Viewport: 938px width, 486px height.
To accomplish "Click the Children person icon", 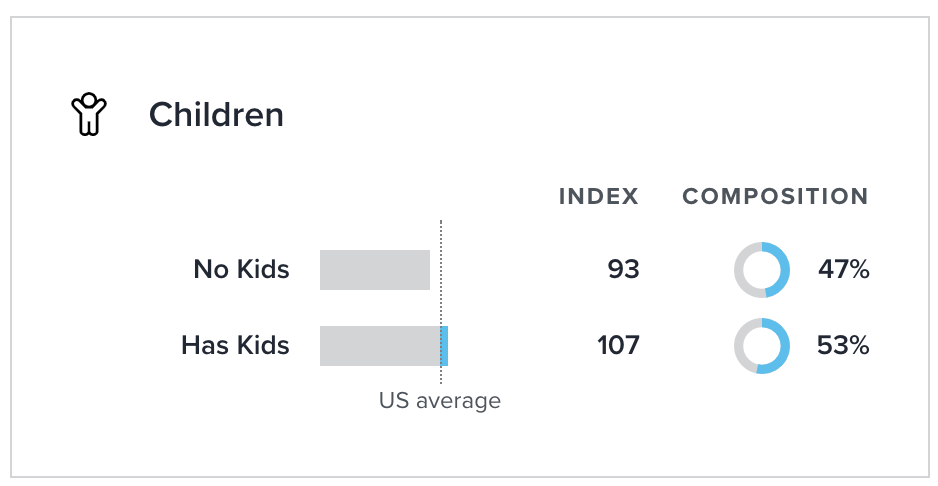I will [x=90, y=115].
